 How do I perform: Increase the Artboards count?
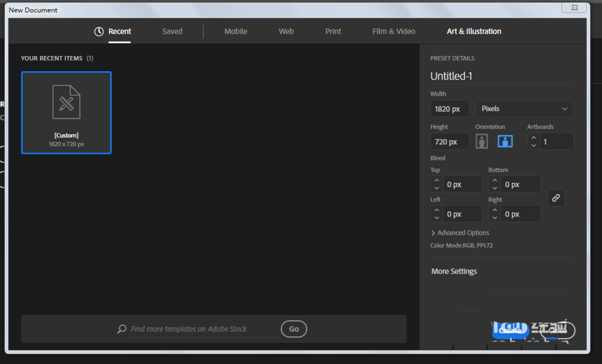pyautogui.click(x=533, y=138)
